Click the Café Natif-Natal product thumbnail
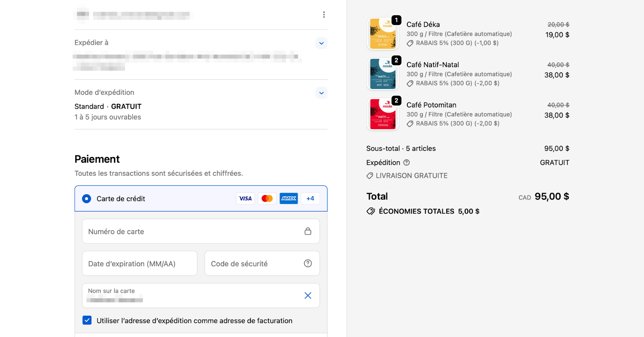644x337 pixels. 382,74
